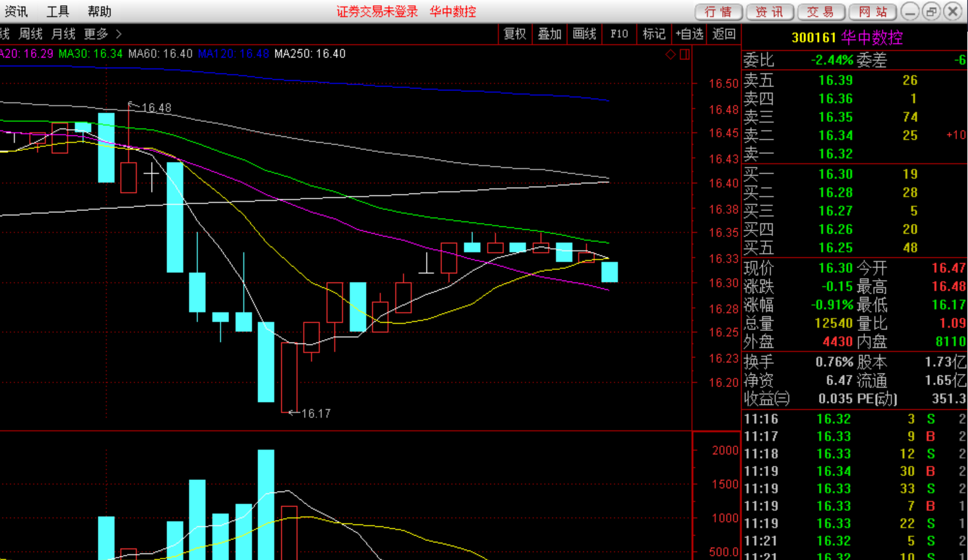Click the 资讯 button in title bar

[x=770, y=12]
